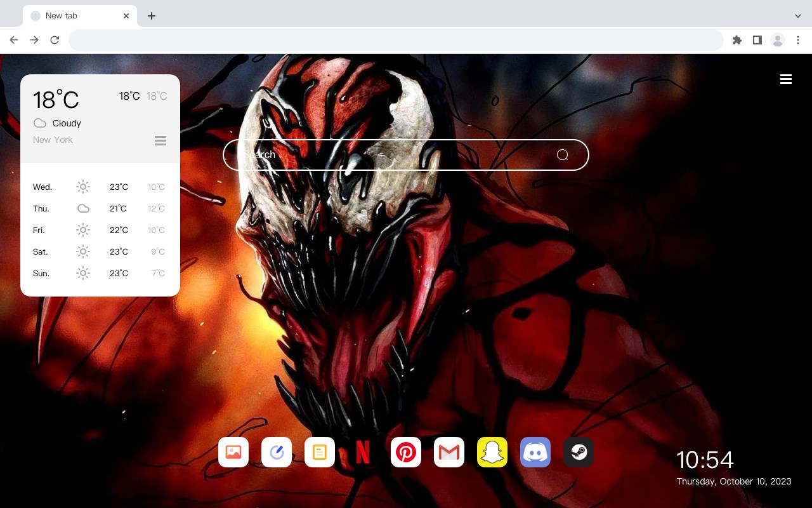This screenshot has height=508, width=812.
Task: Open the page hamburger menu at top right
Action: 786,79
